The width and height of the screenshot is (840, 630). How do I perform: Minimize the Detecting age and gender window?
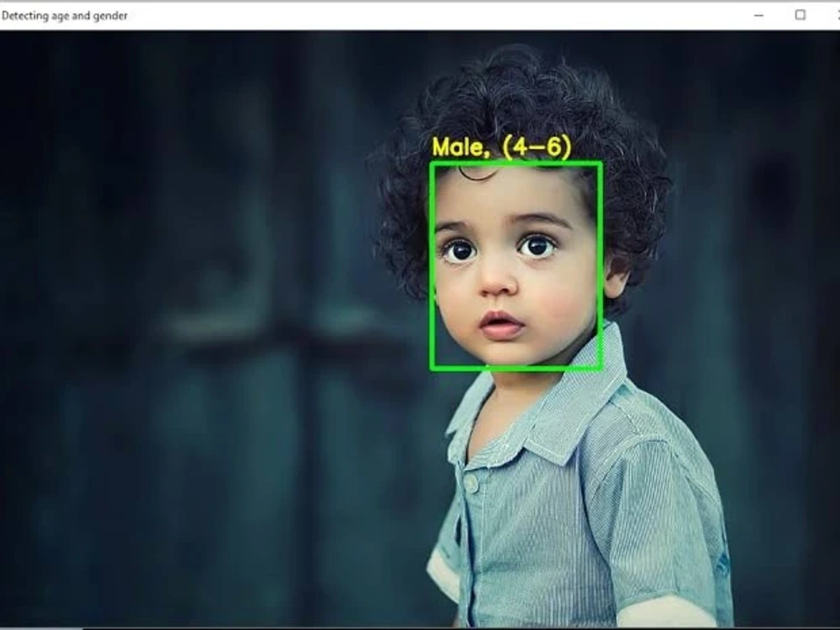[759, 15]
